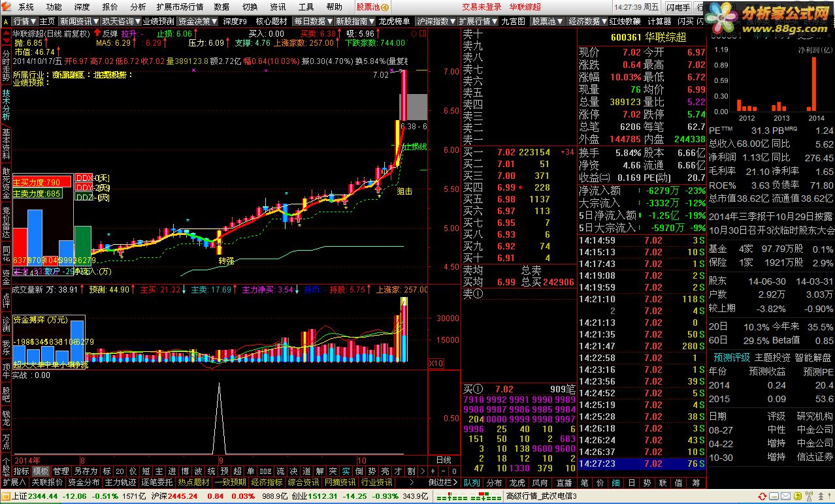
Task: Expand the 新闻资讯 dropdown
Action: pyautogui.click(x=79, y=21)
